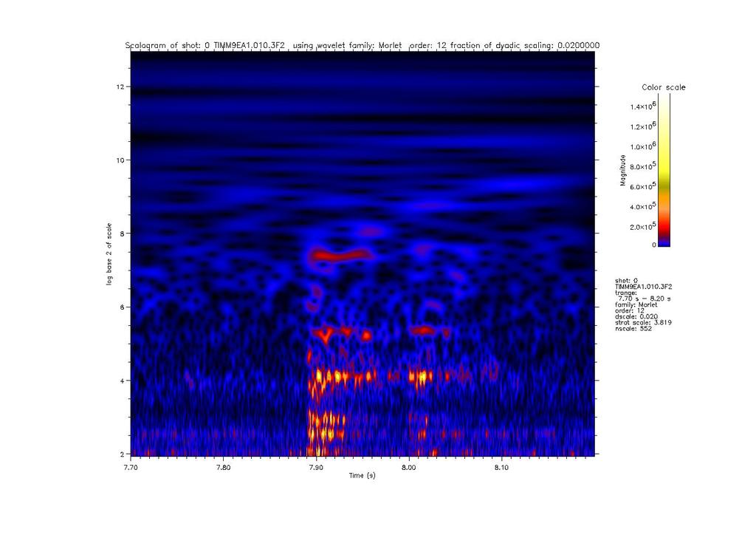Click the 7.80 time tick label

[x=223, y=468]
